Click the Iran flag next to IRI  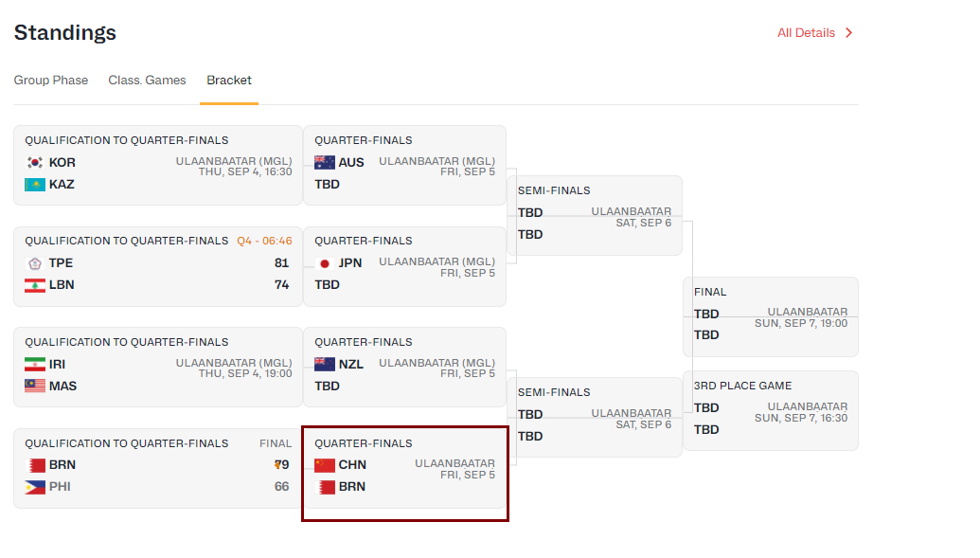coord(35,364)
